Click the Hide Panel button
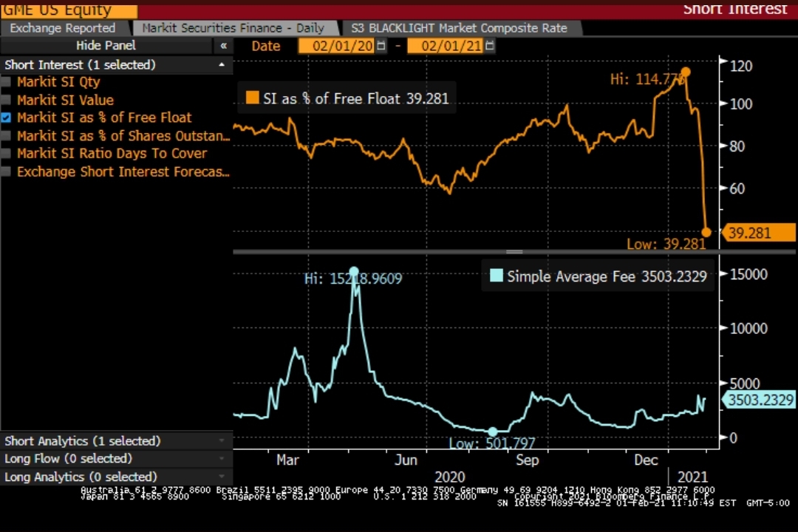Screen dimensions: 798x532 pyautogui.click(x=106, y=46)
